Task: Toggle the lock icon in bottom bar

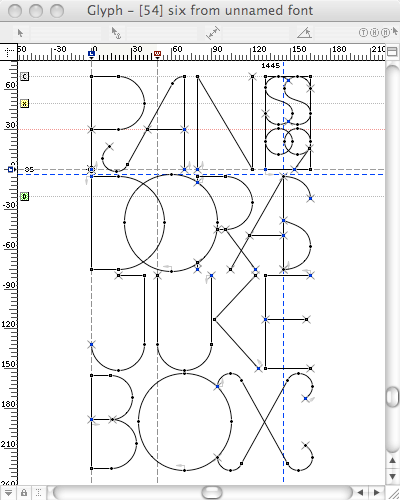Action: click(x=24, y=493)
